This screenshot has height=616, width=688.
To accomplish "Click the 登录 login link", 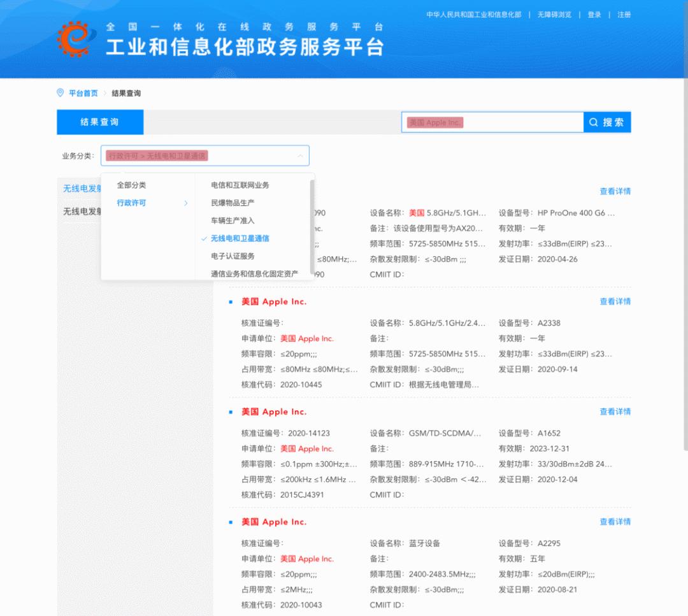I will (x=594, y=15).
